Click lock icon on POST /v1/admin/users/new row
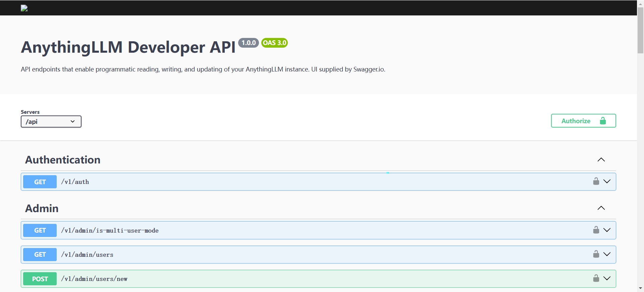The width and height of the screenshot is (644, 292). point(596,278)
